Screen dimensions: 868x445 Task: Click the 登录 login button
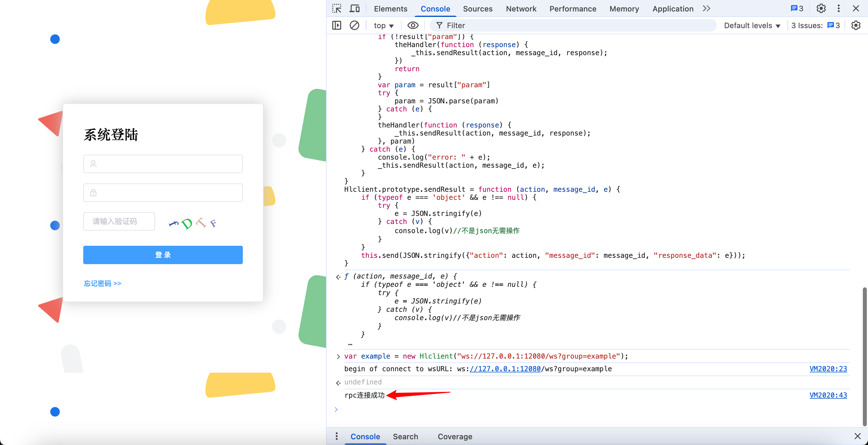click(163, 255)
